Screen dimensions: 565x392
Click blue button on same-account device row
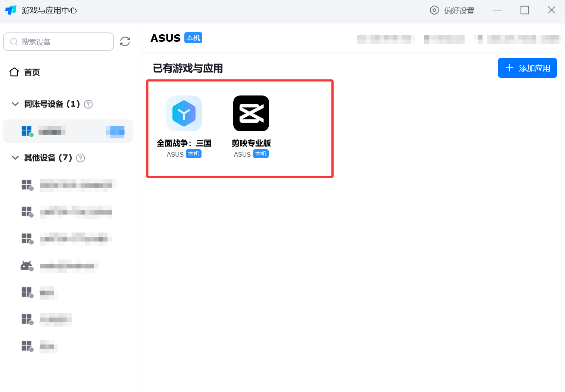coord(115,131)
